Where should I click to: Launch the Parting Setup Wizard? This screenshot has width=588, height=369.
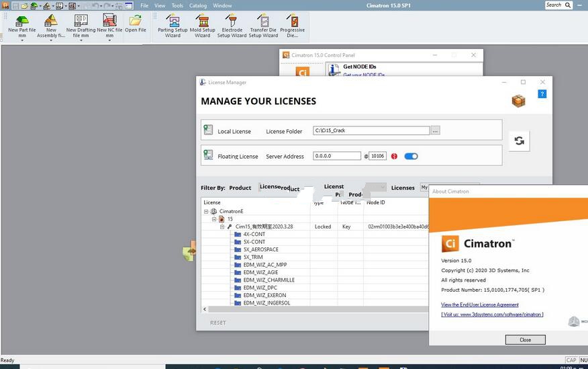coord(173,26)
